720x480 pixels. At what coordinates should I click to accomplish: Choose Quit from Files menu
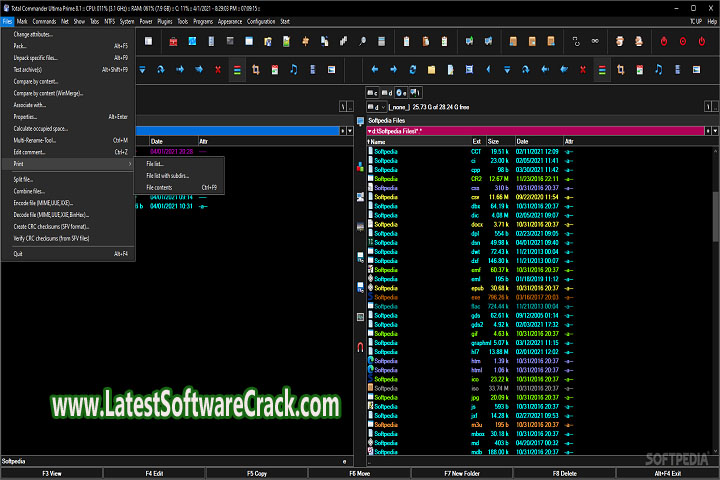pos(68,254)
